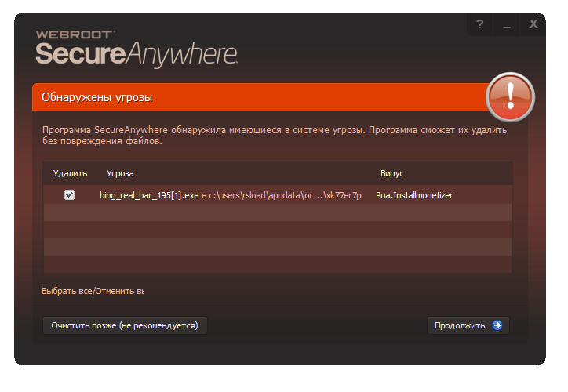Click the c:\users\rsload\appdata path text
Screen dimensions: 568x392
click(285, 195)
